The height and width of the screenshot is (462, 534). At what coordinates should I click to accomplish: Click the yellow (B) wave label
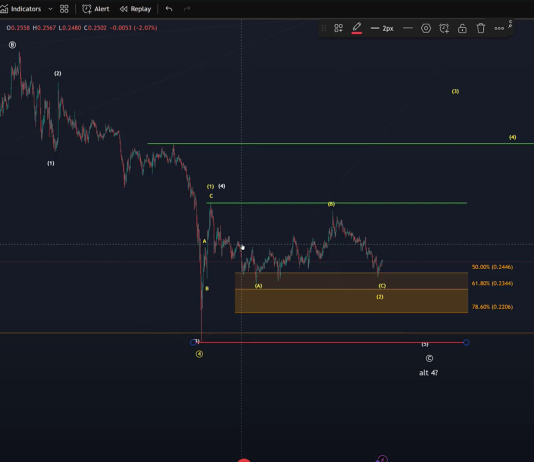[331, 204]
